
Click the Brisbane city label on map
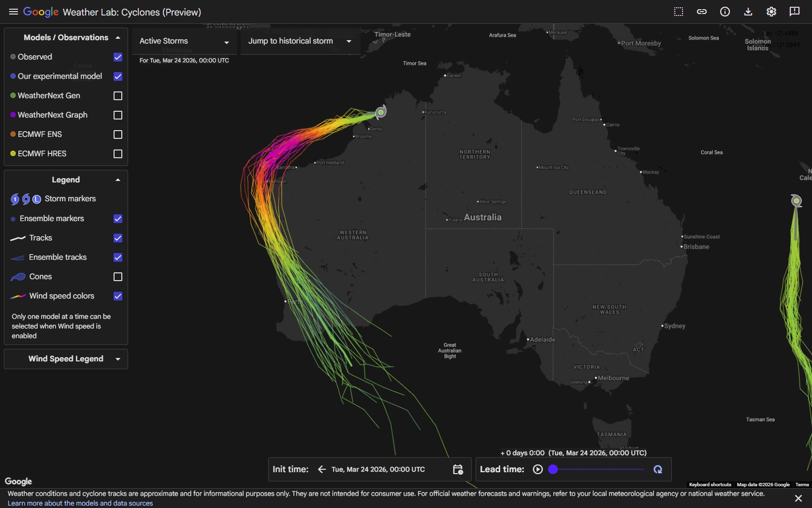tap(696, 247)
